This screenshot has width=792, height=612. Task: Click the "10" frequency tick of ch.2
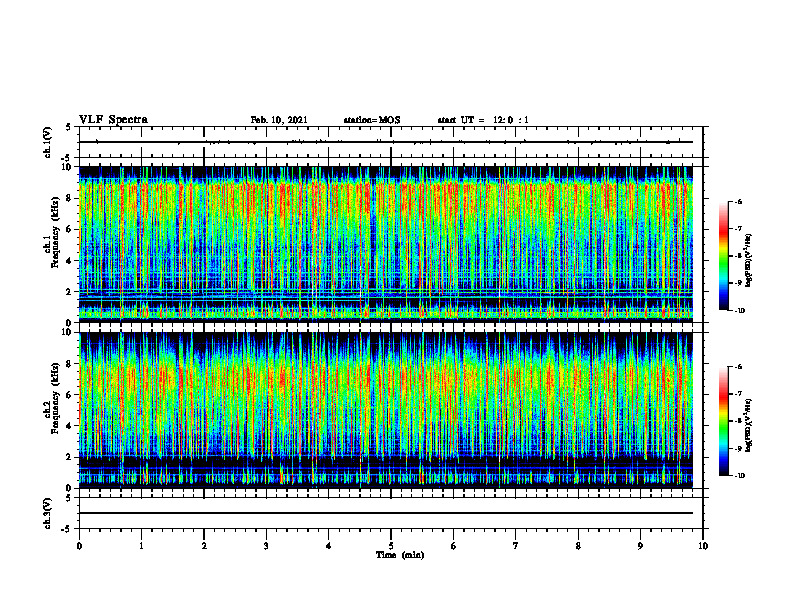pos(68,332)
